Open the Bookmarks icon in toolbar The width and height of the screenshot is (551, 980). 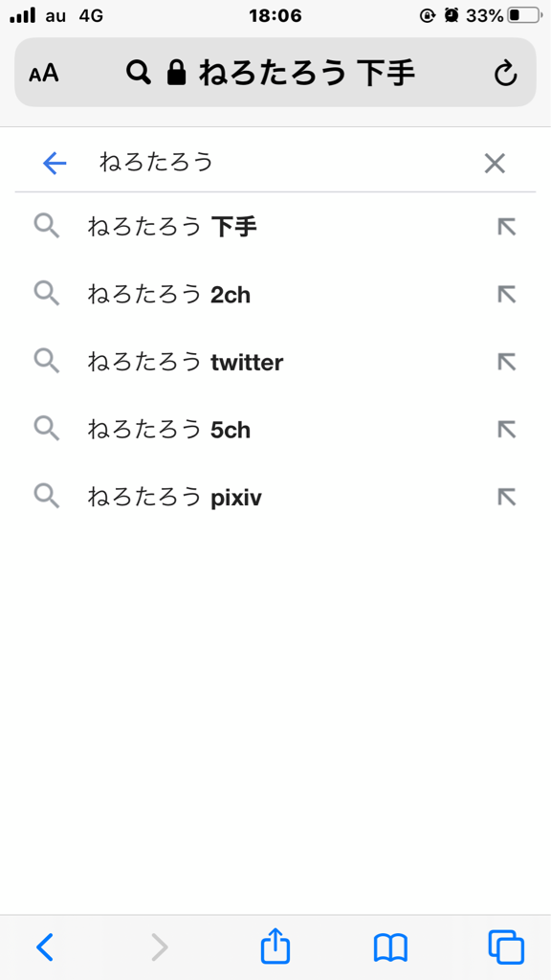[x=389, y=946]
